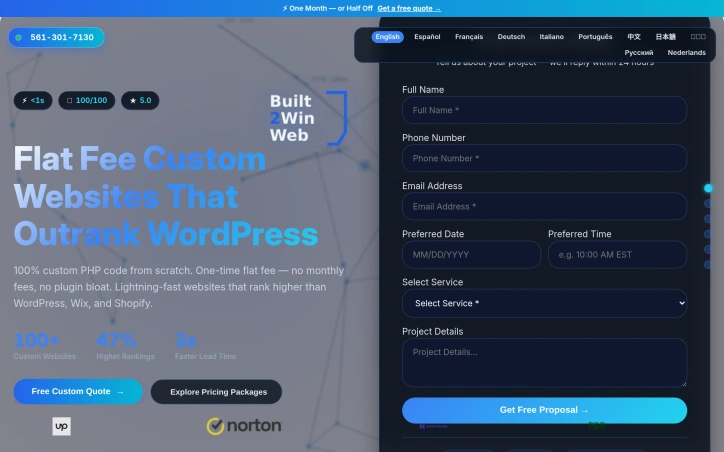Image resolution: width=724 pixels, height=452 pixels.
Task: Click the 5.0 star rating badge
Action: 140,100
